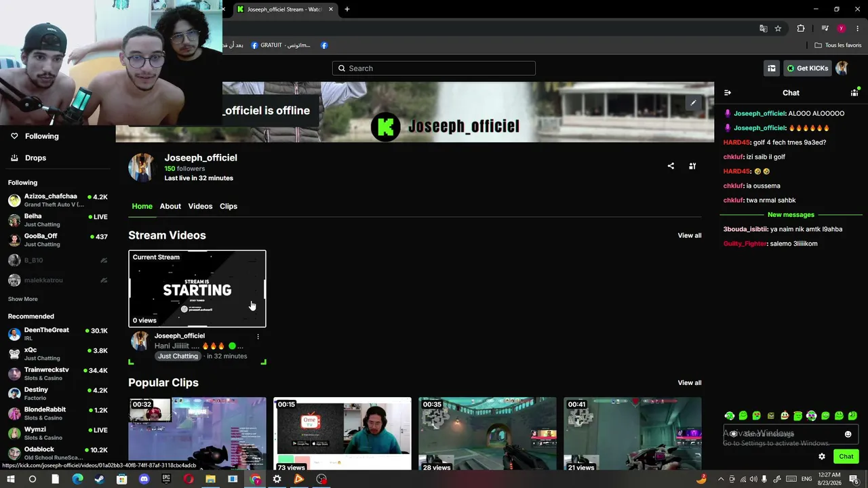Image resolution: width=868 pixels, height=488 pixels.
Task: Open Chrome extensions puzzle icon
Action: pos(801,28)
